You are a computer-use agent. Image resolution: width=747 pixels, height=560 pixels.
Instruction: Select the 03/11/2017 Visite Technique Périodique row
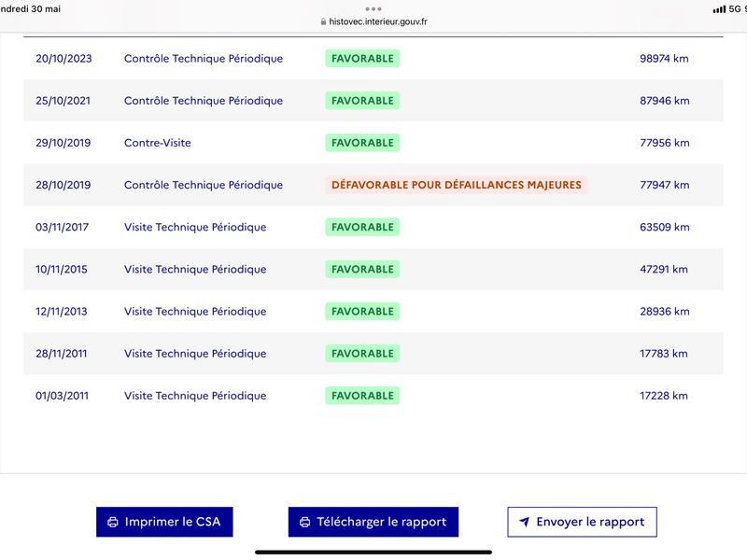pos(373,227)
